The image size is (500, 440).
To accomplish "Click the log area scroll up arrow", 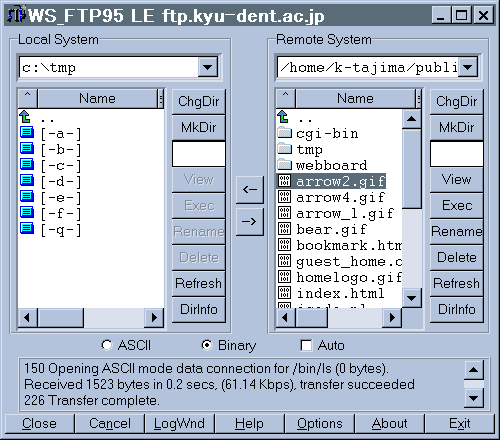I will pyautogui.click(x=474, y=370).
